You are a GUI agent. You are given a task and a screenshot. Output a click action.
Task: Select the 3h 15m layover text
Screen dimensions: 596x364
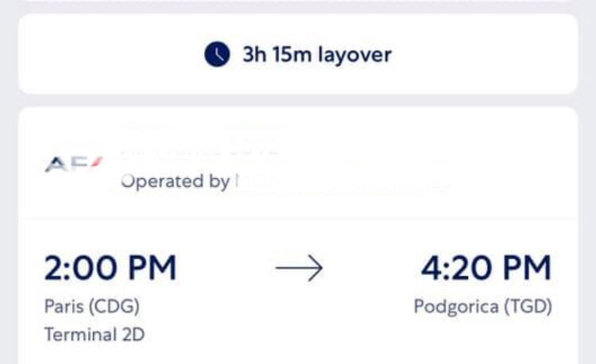click(x=317, y=54)
